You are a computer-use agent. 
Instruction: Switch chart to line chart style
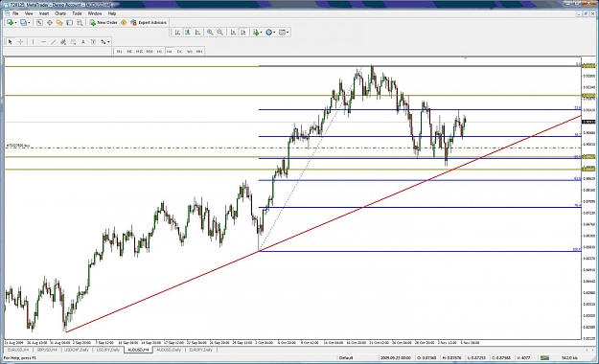tap(197, 33)
